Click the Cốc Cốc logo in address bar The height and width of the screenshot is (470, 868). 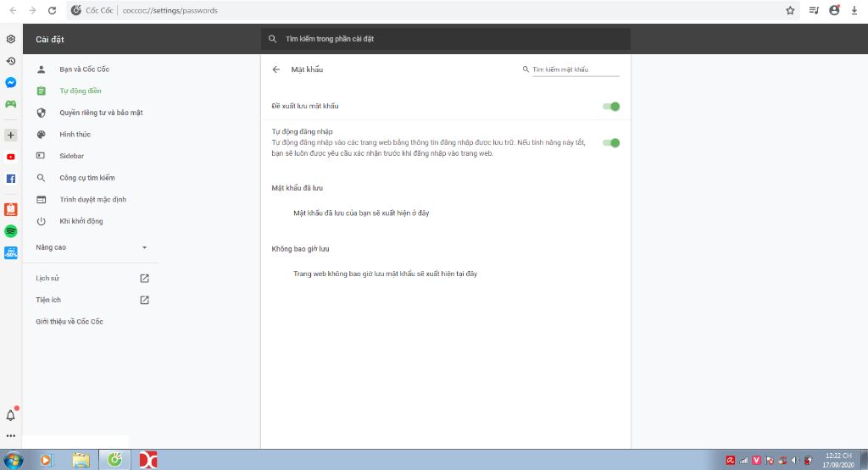(76, 10)
